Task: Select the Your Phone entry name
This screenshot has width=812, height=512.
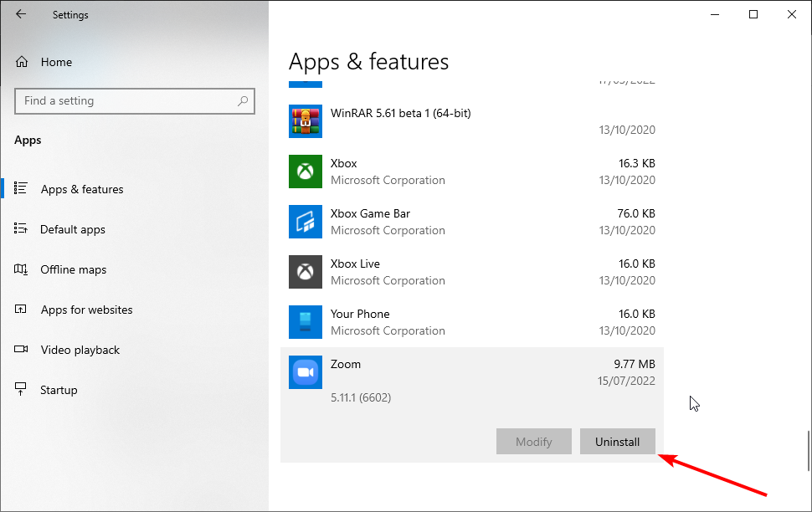Action: click(x=360, y=315)
